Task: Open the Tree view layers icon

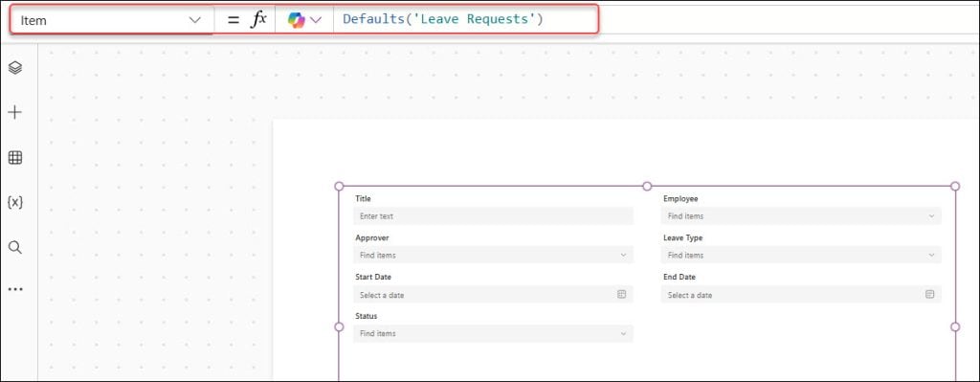Action: 15,68
